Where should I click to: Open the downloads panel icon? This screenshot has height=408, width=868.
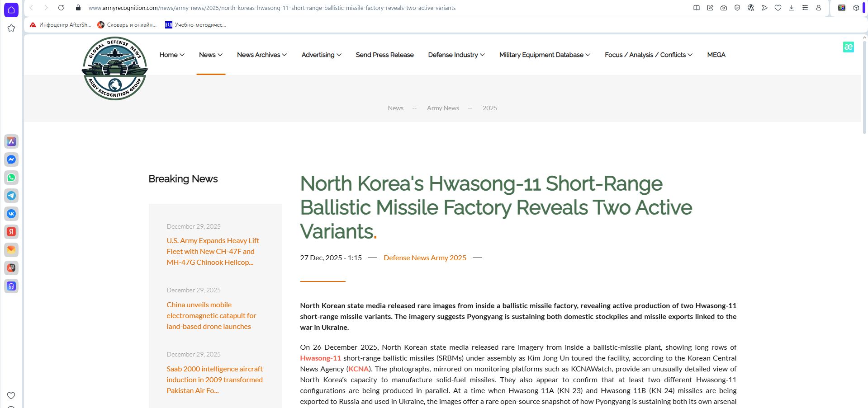click(x=792, y=8)
